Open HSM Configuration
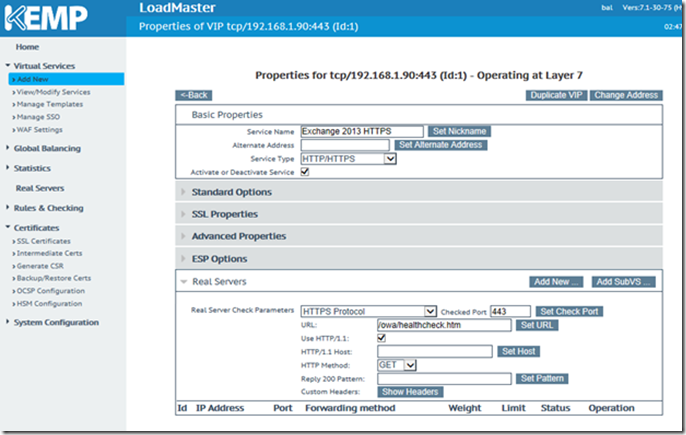 49,304
